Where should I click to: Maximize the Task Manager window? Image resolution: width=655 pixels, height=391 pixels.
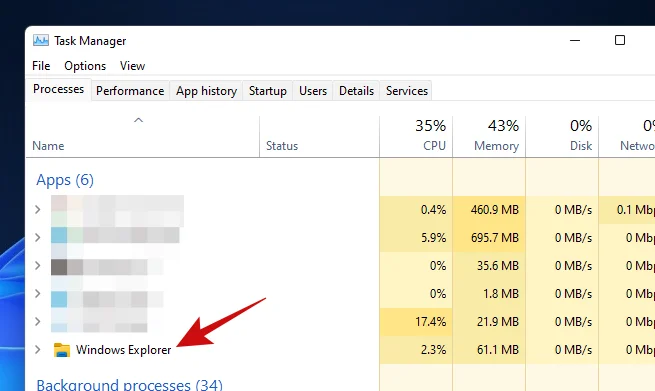point(620,40)
